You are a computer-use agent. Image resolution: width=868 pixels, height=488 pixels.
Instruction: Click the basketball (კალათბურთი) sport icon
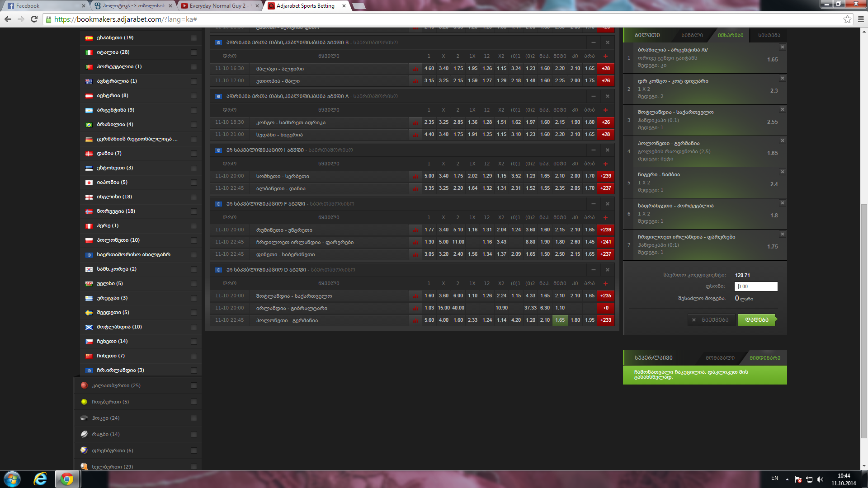[84, 385]
